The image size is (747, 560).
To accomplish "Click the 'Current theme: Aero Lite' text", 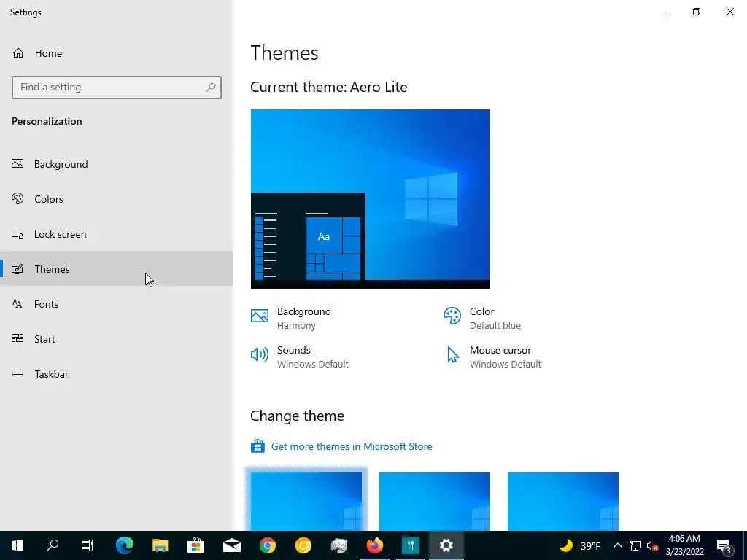I will 329,87.
